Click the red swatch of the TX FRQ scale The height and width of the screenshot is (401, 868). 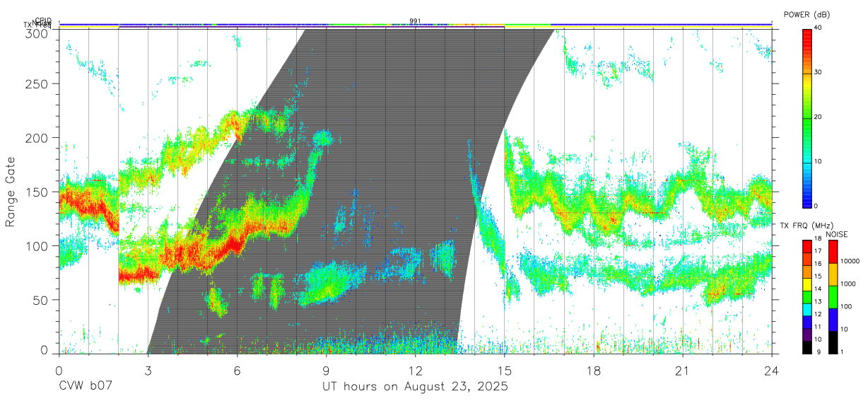(x=807, y=245)
